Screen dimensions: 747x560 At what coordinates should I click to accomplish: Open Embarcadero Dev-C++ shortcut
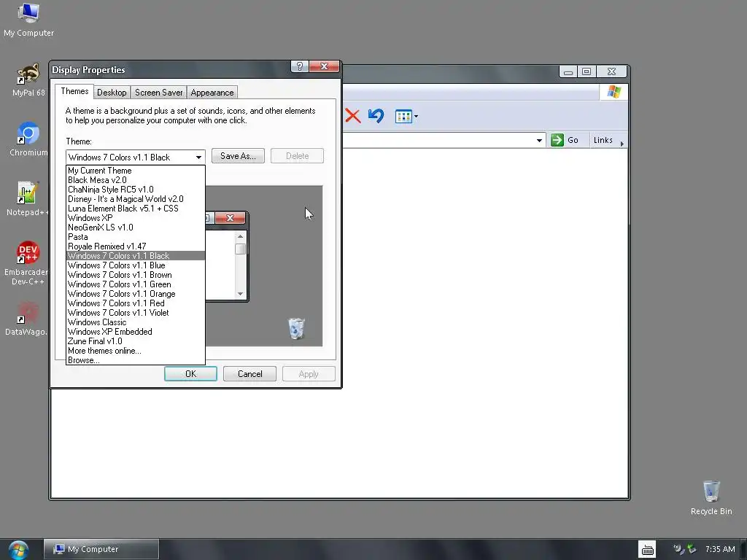(x=28, y=262)
